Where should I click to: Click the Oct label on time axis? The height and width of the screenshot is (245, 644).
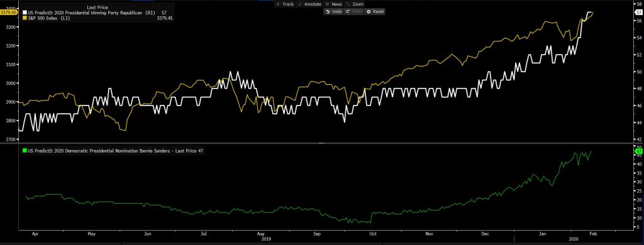374,234
